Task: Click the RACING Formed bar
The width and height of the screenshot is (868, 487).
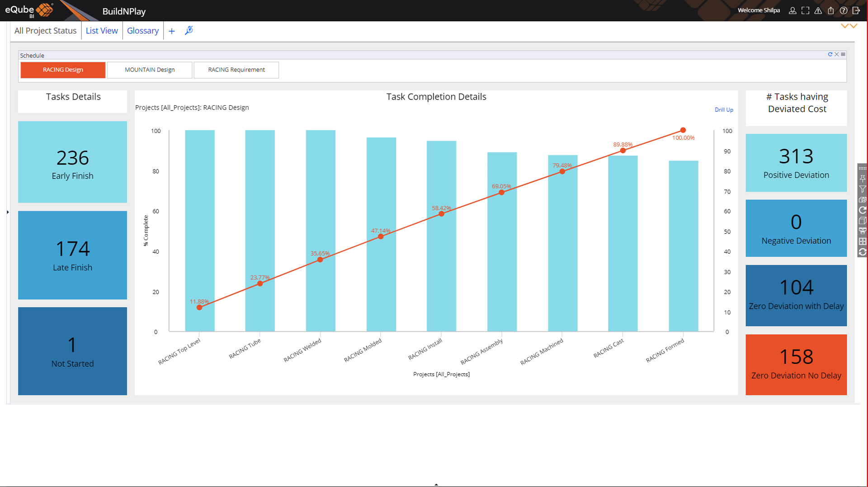Action: pos(684,246)
